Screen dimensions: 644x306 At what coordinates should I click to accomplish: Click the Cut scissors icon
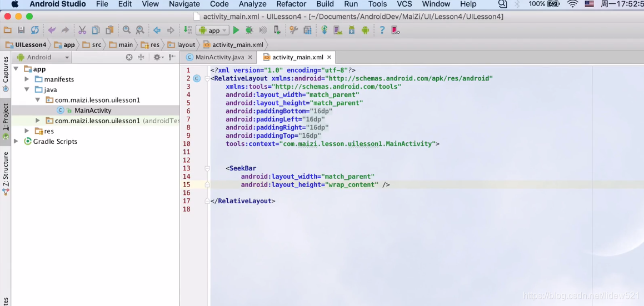coord(82,30)
